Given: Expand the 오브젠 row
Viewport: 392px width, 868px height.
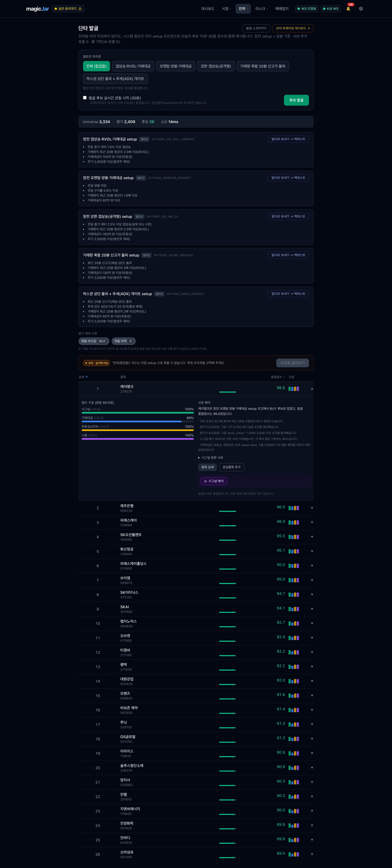Looking at the screenshot, I should click(312, 638).
